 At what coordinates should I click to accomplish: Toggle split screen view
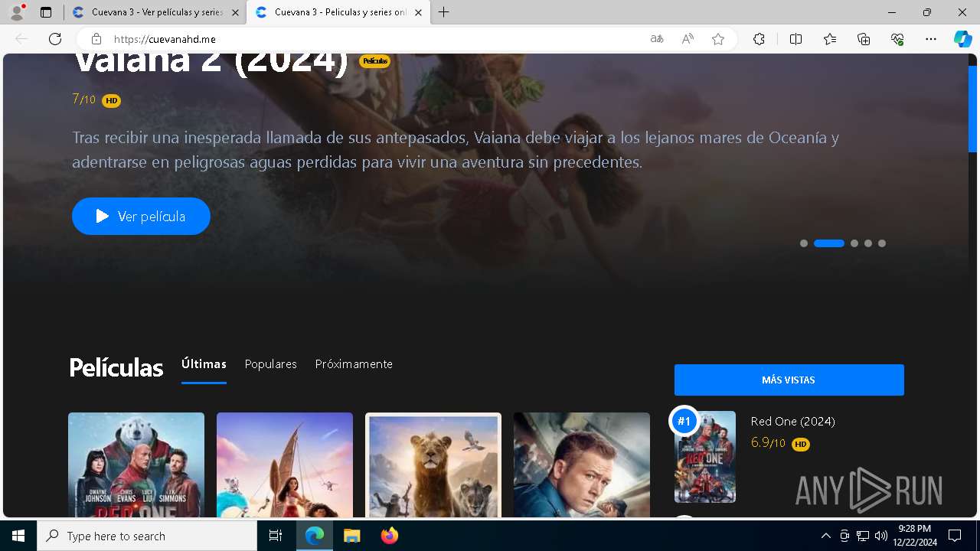tap(795, 39)
